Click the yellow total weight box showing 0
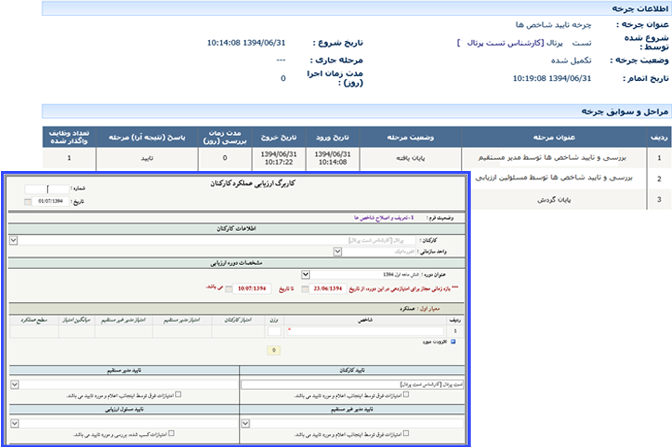This screenshot has width=672, height=447. coord(273,351)
